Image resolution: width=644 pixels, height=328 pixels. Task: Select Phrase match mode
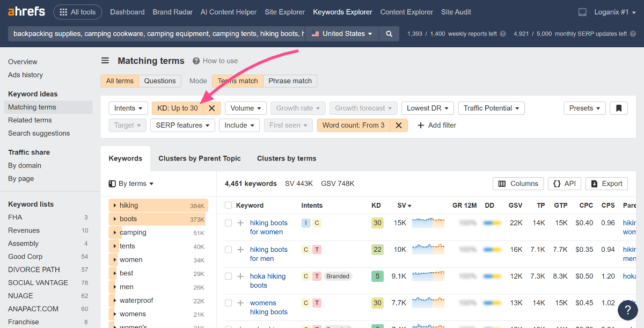coord(290,81)
